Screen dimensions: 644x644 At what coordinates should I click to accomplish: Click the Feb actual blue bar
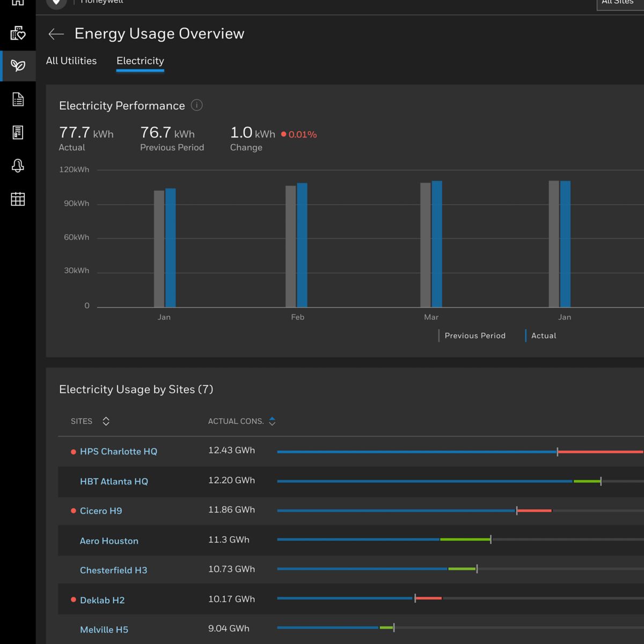coord(302,245)
